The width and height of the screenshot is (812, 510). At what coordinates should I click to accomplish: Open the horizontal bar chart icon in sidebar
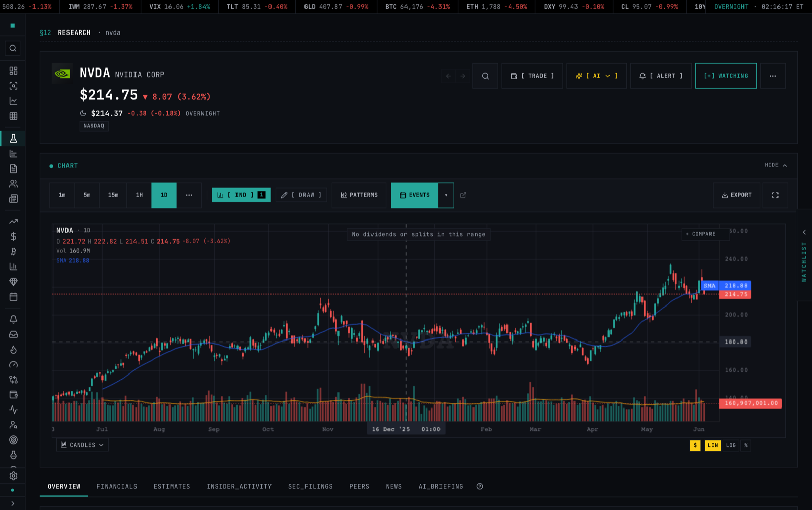pos(13,154)
